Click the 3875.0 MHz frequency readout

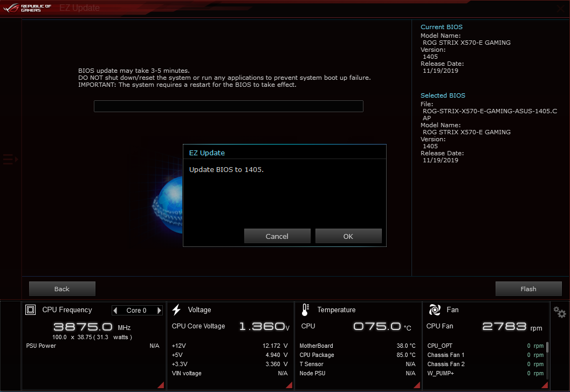click(x=92, y=327)
